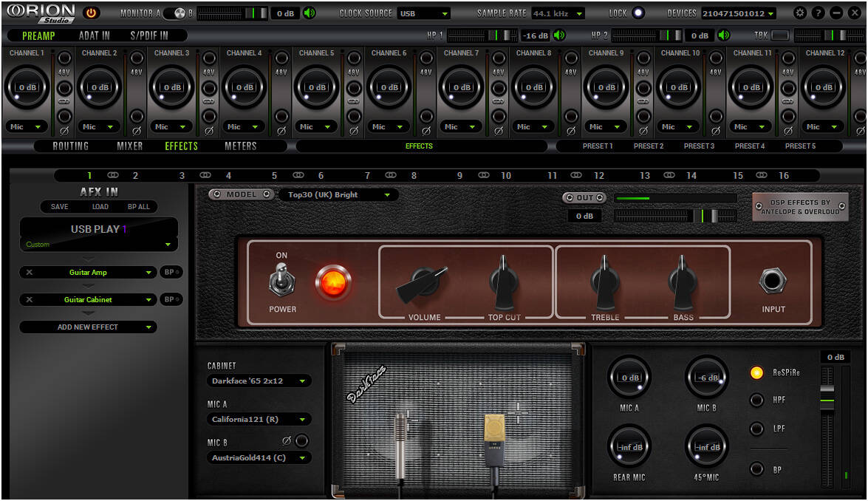
Task: Open the ROUTING tab
Action: [x=70, y=146]
